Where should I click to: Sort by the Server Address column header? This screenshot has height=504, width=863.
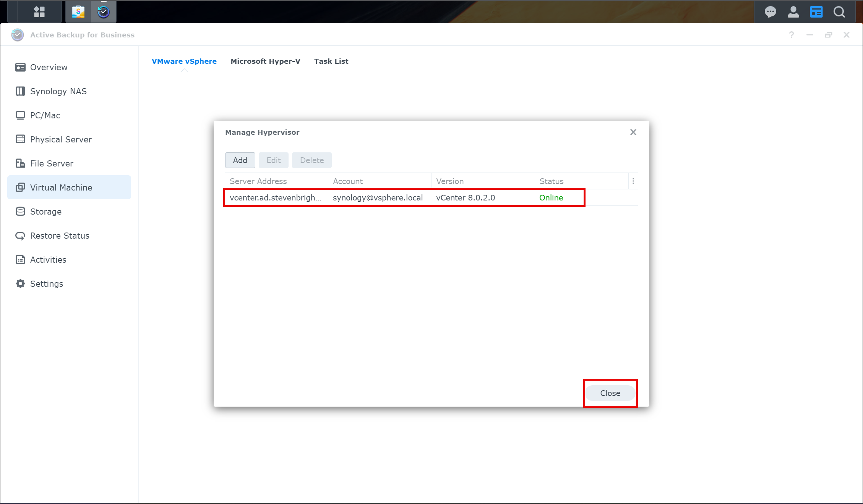pos(258,181)
